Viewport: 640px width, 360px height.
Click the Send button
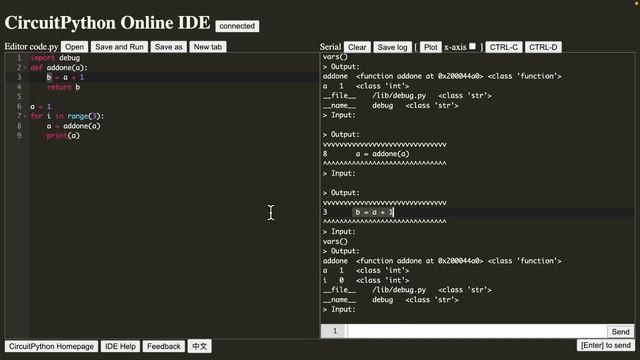(x=620, y=331)
